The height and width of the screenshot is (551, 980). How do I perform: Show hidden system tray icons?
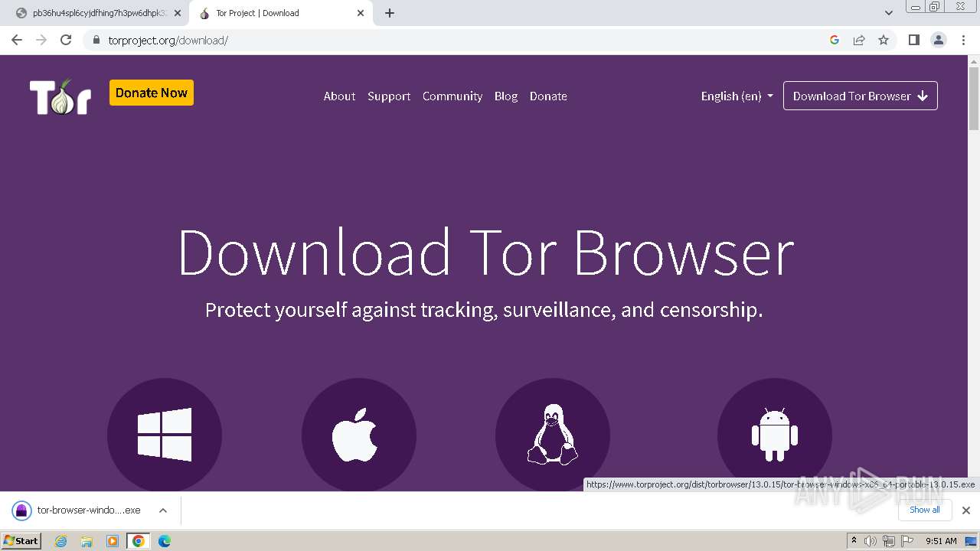(x=854, y=541)
